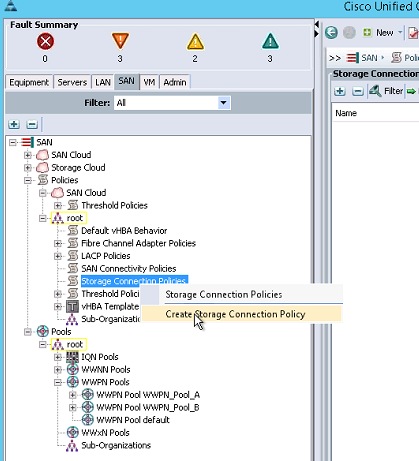Expand the Storage Cloud node
The height and width of the screenshot is (461, 419).
(x=28, y=168)
